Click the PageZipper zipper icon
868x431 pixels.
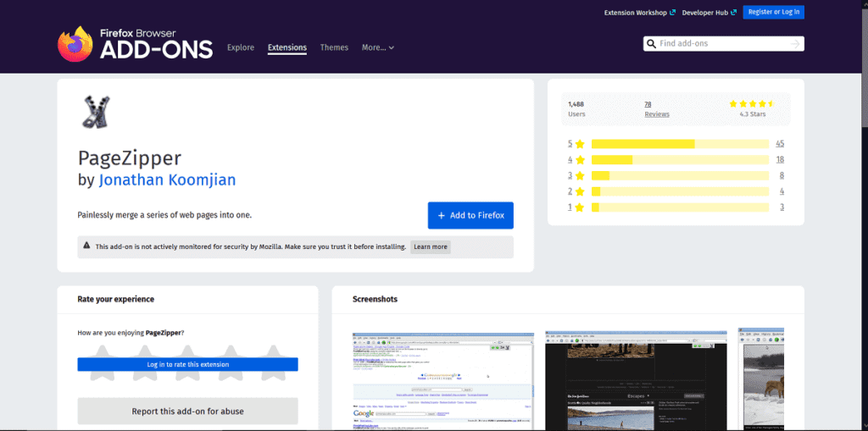click(x=95, y=113)
